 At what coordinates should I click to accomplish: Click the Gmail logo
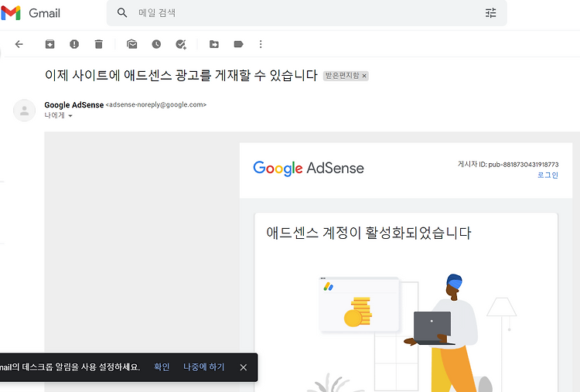(30, 13)
